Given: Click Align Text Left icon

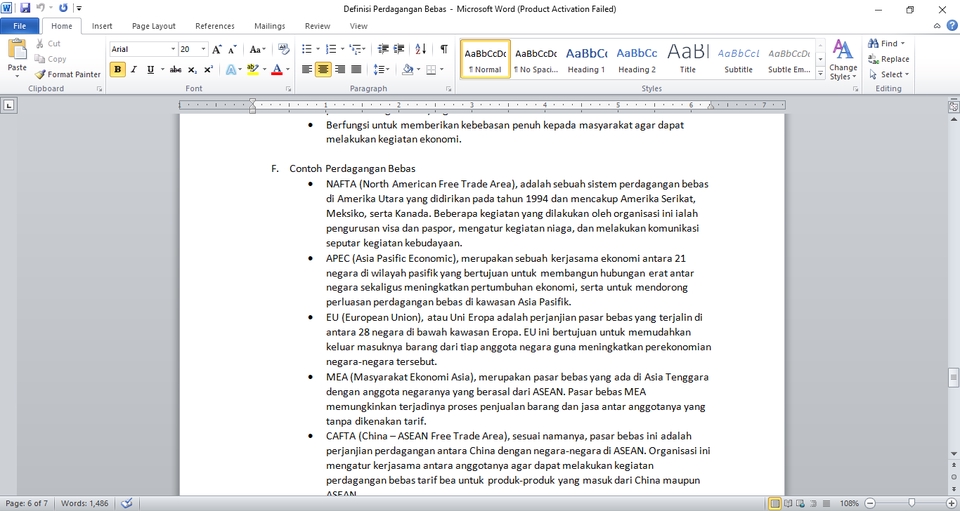Looking at the screenshot, I should pos(307,69).
